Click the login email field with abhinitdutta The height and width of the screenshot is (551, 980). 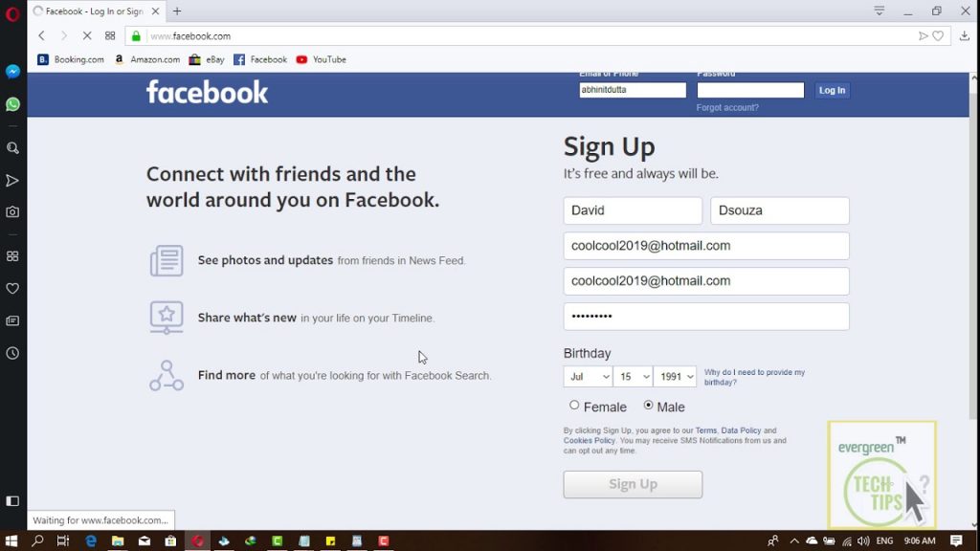click(x=633, y=90)
